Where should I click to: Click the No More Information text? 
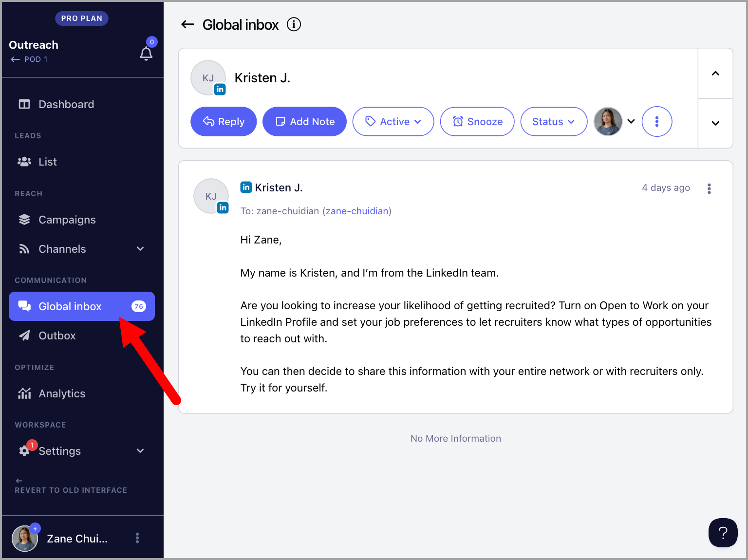456,438
